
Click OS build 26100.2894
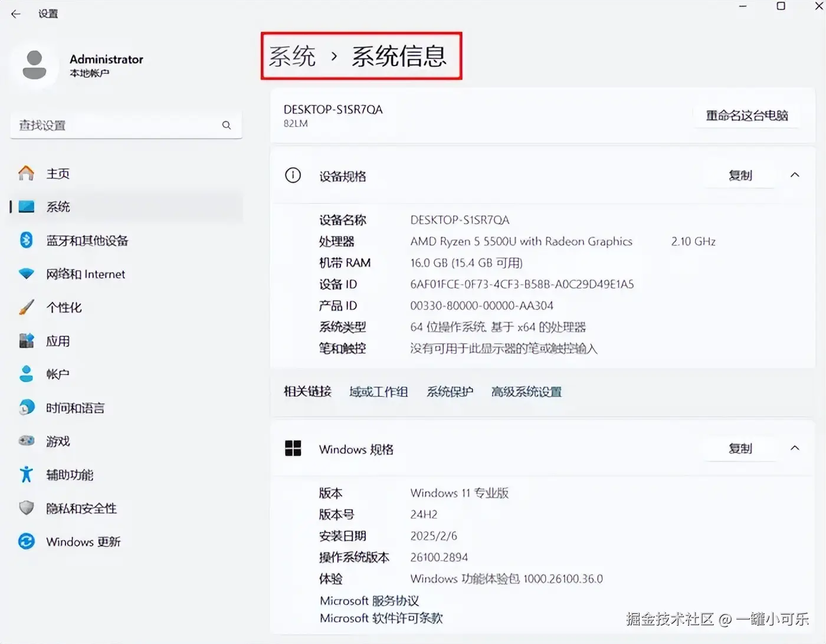coord(439,557)
